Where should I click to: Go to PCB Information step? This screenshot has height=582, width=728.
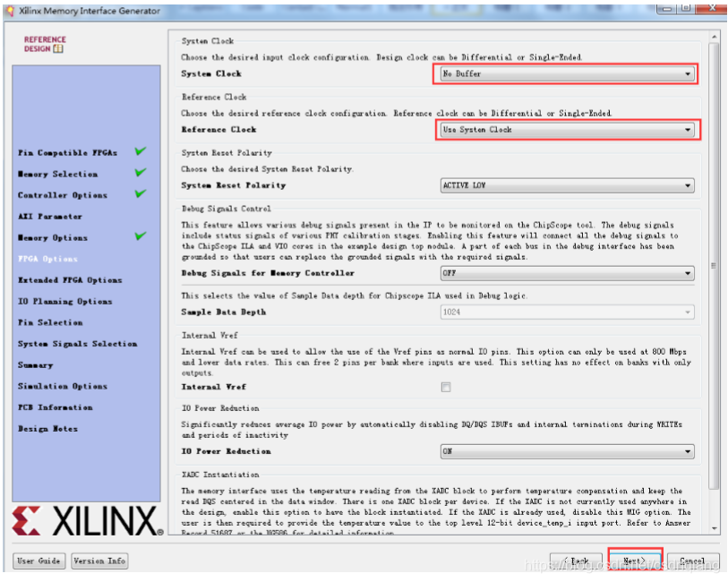(x=55, y=407)
